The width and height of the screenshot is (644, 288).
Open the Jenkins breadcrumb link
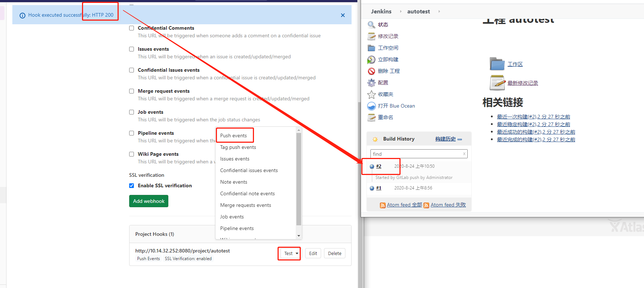coord(381,12)
